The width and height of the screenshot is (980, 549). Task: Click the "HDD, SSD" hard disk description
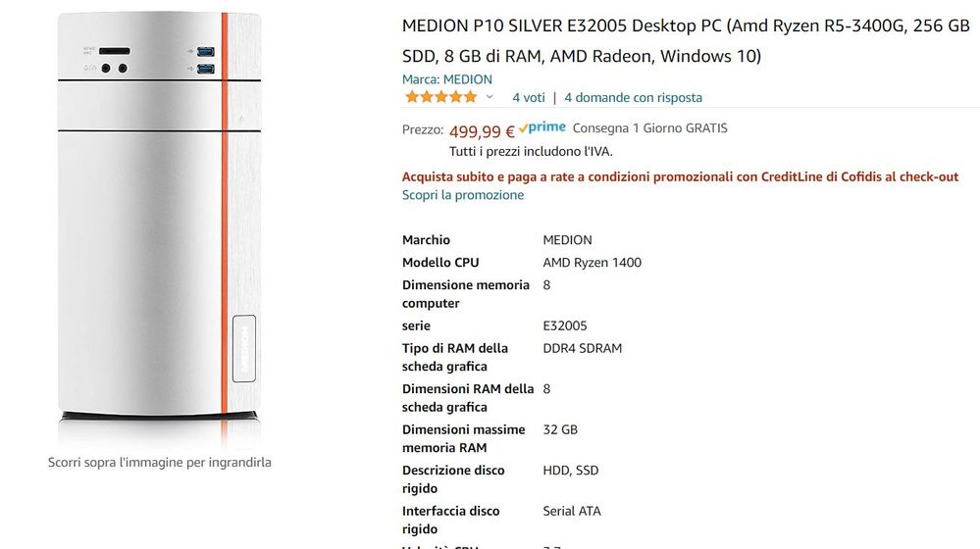570,471
